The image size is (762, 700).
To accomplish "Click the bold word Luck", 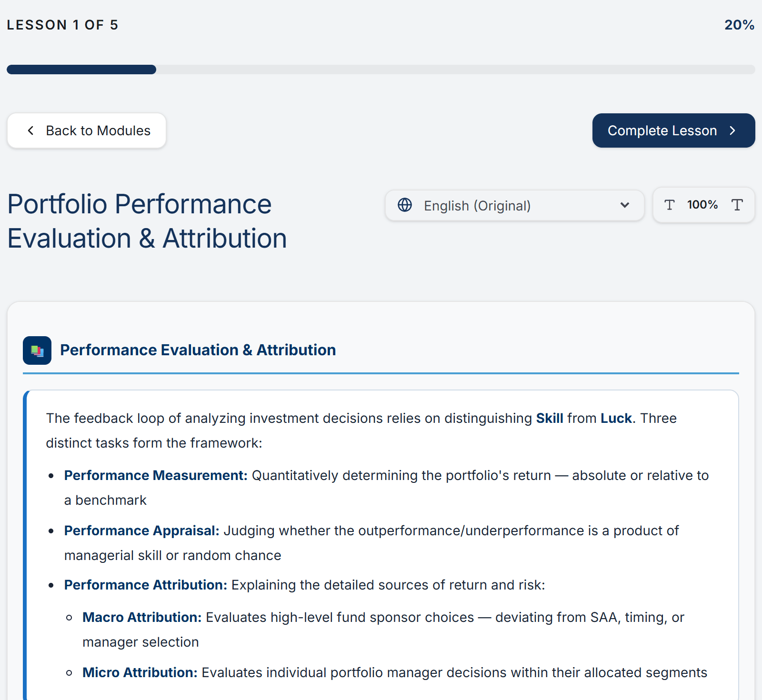I will pyautogui.click(x=616, y=418).
